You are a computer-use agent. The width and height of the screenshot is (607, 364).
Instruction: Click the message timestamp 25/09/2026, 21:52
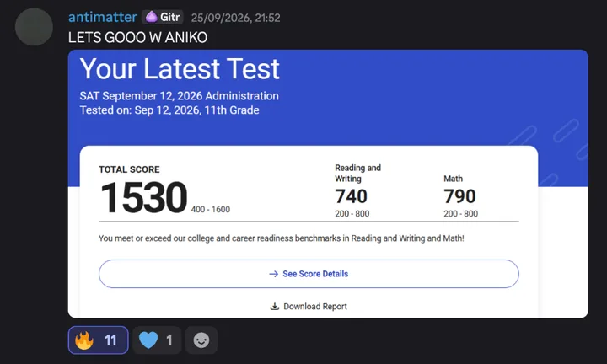(x=235, y=18)
